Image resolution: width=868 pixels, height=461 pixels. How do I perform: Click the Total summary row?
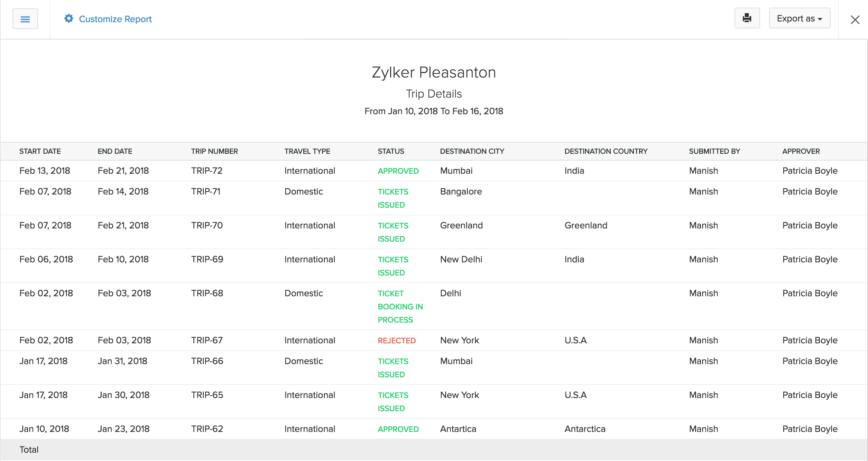click(29, 450)
